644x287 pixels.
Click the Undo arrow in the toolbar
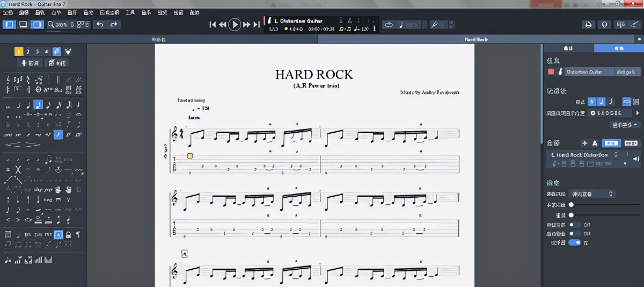100,24
